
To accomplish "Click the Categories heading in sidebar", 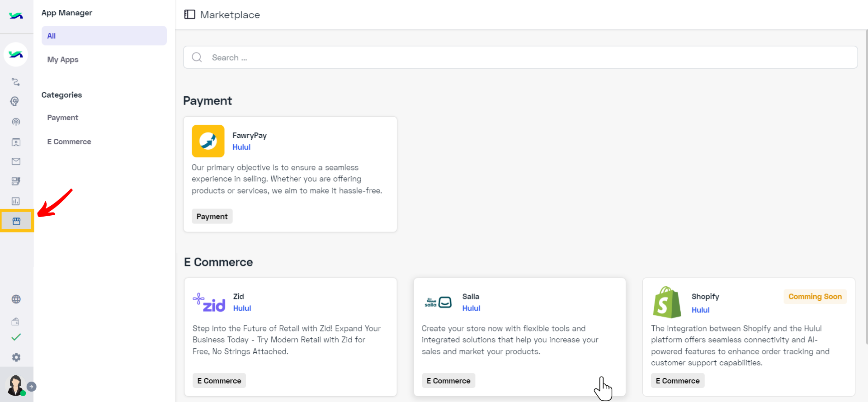I will click(61, 95).
